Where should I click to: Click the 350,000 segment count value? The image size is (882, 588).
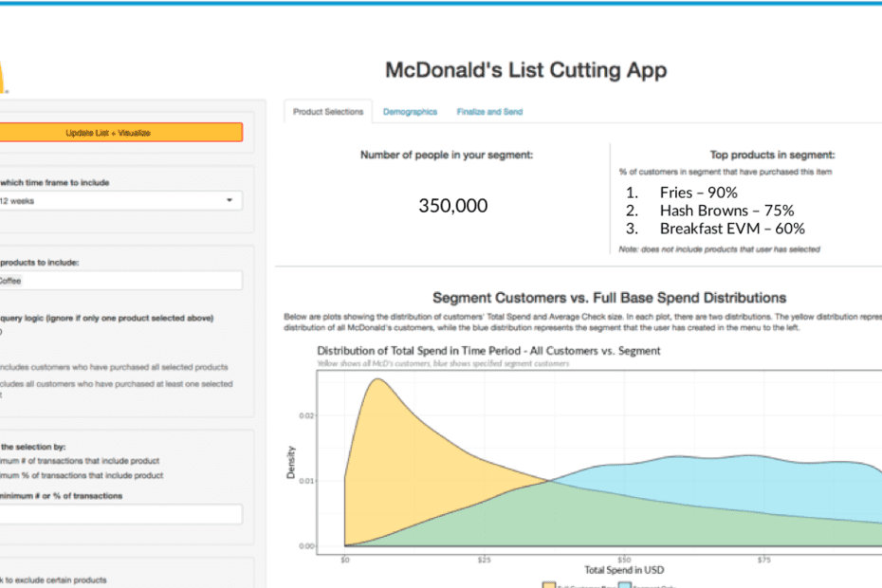(x=452, y=206)
